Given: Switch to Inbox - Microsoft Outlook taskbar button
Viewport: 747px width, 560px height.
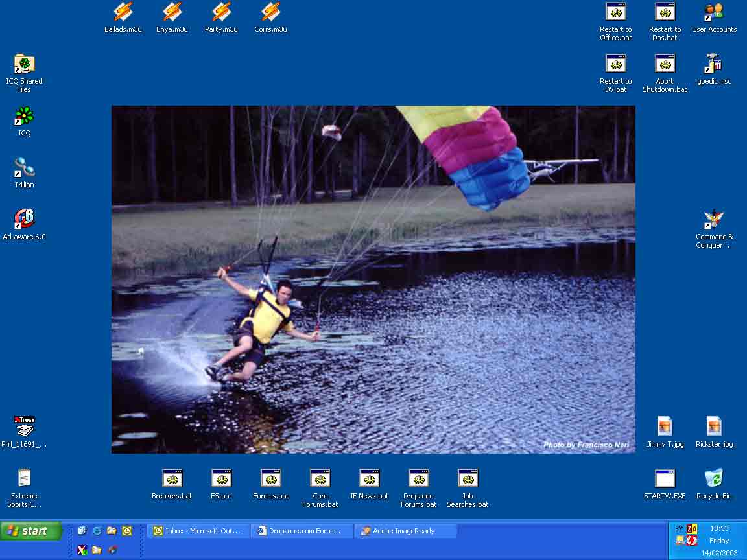Looking at the screenshot, I should pyautogui.click(x=197, y=531).
